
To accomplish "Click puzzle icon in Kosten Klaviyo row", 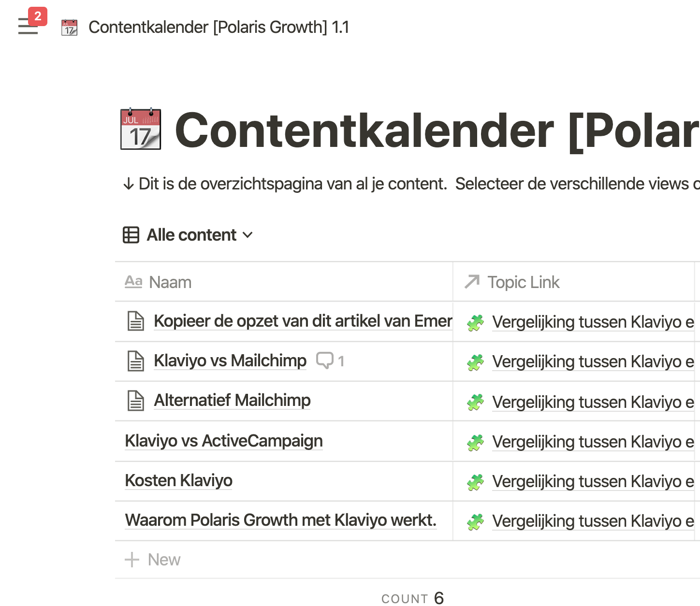I will tap(476, 481).
